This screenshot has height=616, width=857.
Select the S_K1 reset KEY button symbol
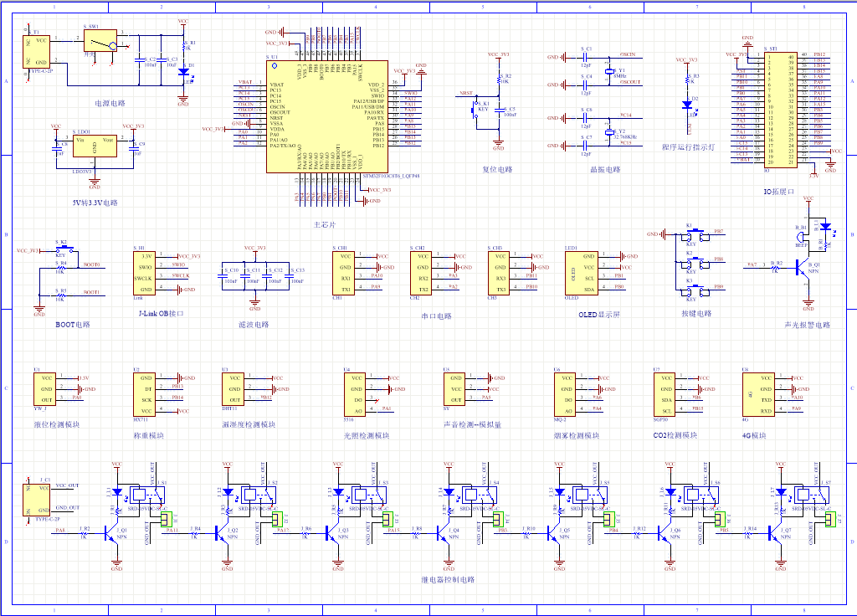pyautogui.click(x=476, y=110)
